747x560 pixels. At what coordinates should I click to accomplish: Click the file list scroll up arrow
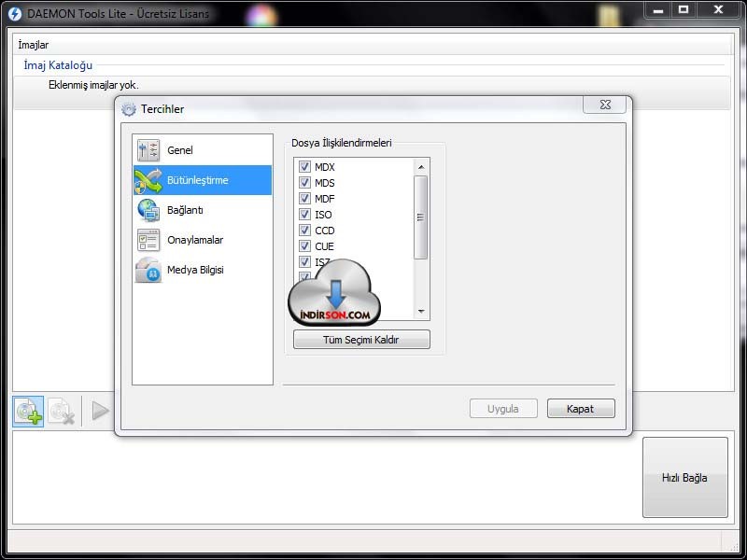tap(421, 167)
